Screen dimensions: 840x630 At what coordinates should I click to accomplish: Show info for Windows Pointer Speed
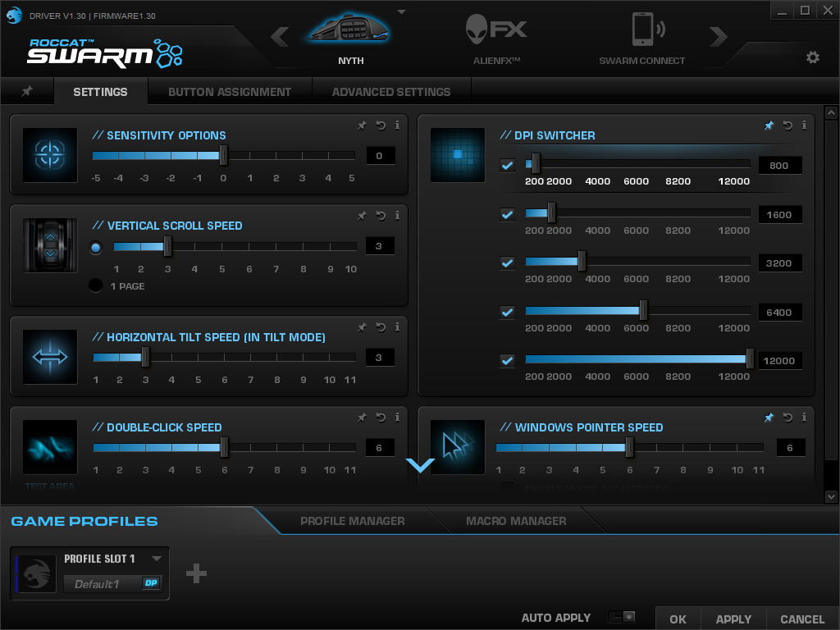pyautogui.click(x=804, y=417)
